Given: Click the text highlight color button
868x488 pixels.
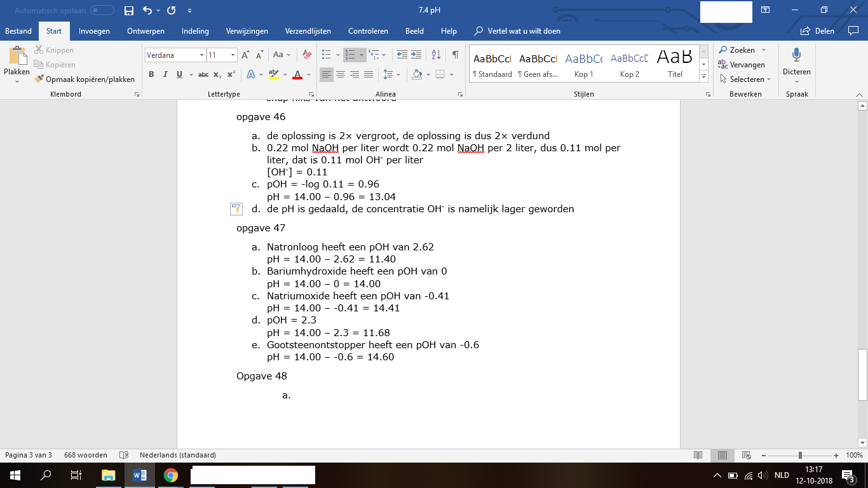Looking at the screenshot, I should [274, 74].
